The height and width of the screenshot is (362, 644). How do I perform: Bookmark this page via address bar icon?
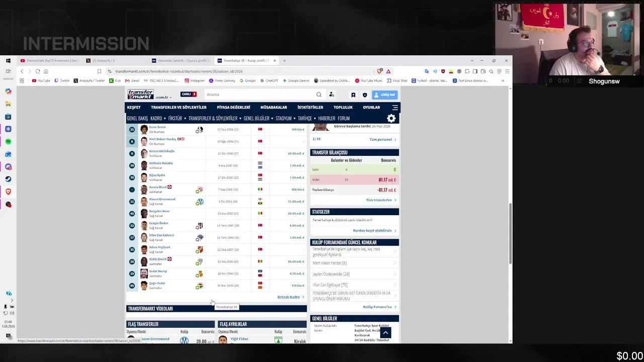[x=99, y=71]
